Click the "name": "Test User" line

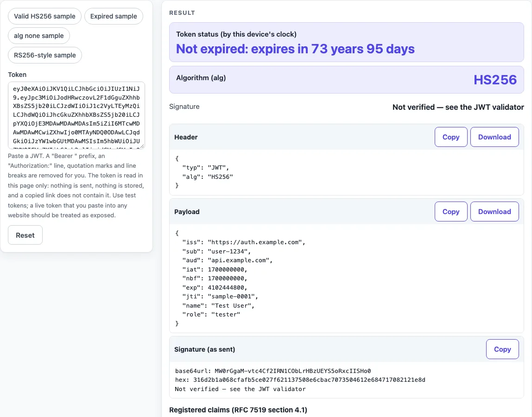[x=219, y=306]
